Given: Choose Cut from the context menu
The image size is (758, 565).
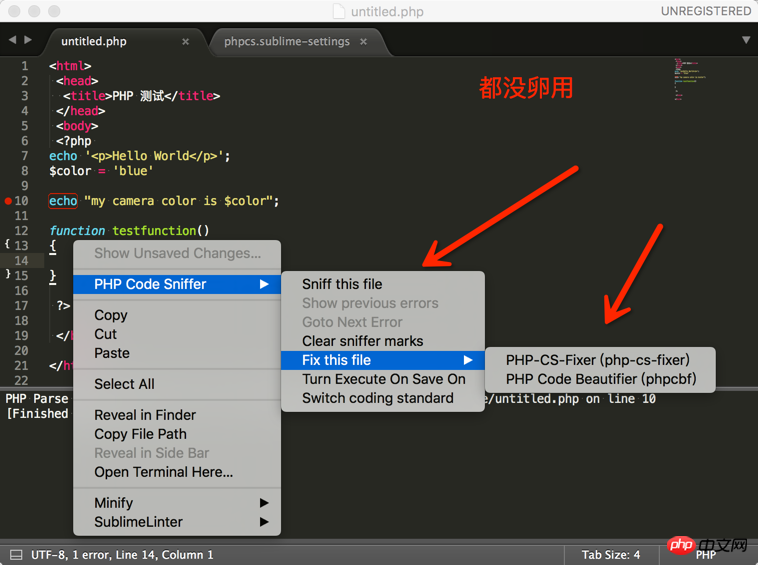Looking at the screenshot, I should click(x=177, y=334).
